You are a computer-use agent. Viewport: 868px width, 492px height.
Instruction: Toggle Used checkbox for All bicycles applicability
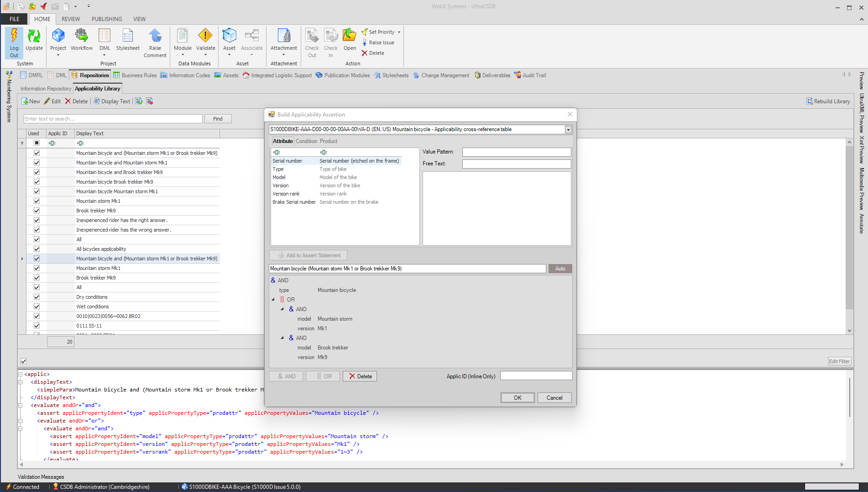[37, 249]
